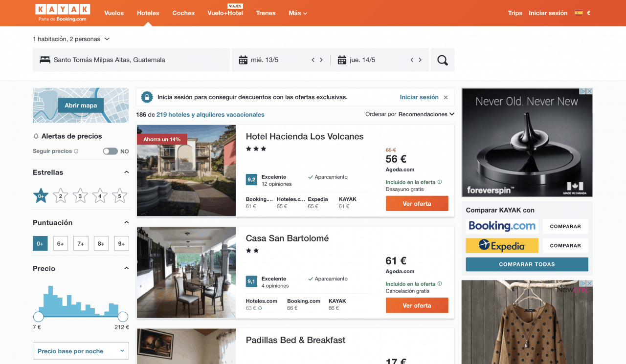Open the Más menu dropdown
This screenshot has width=626, height=364.
pyautogui.click(x=298, y=13)
